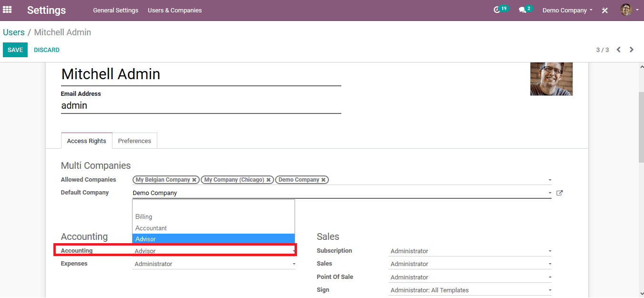
Task: Open General Settings menu
Action: (116, 10)
